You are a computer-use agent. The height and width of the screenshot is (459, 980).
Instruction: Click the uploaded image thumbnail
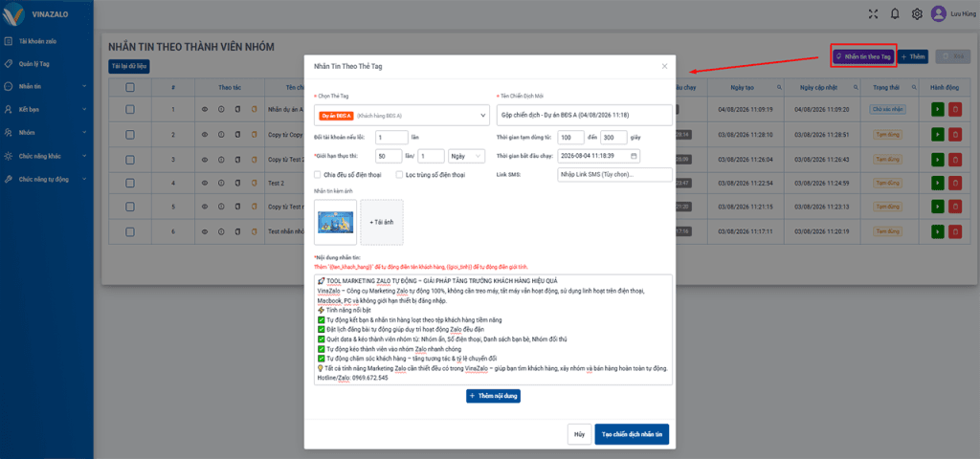336,222
